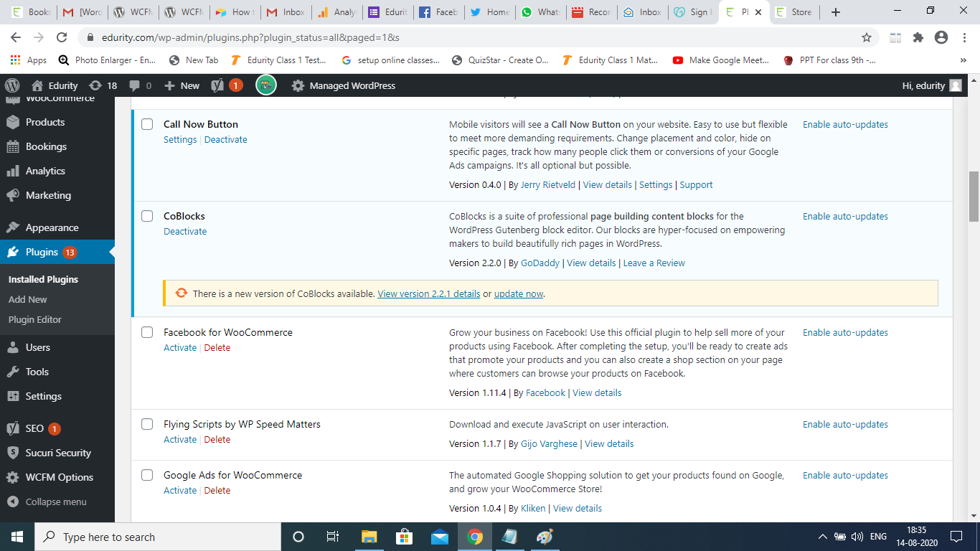Open the WordPress logo menu in admin bar
The width and height of the screenshot is (980, 551).
(11, 85)
